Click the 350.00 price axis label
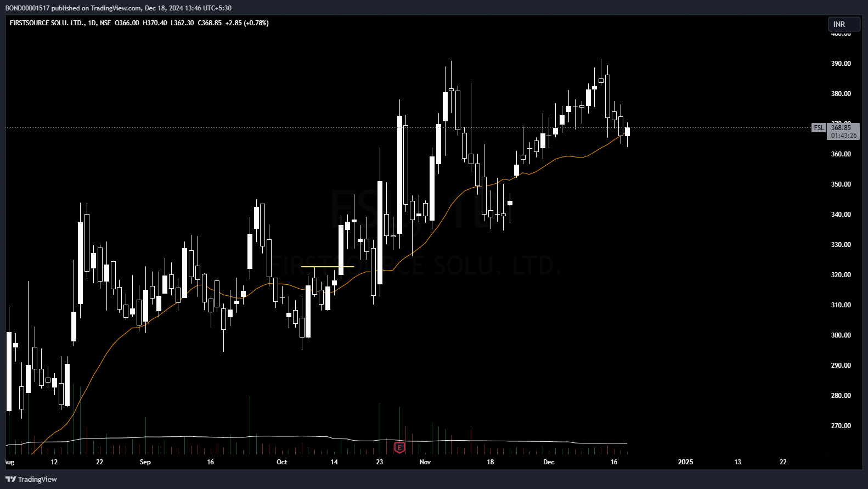 tap(841, 184)
